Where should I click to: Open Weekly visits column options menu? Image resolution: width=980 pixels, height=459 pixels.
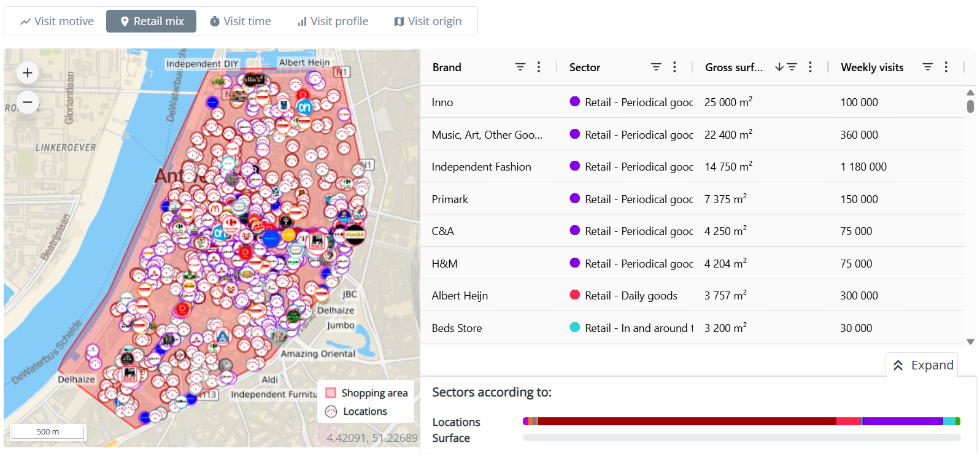(x=946, y=67)
